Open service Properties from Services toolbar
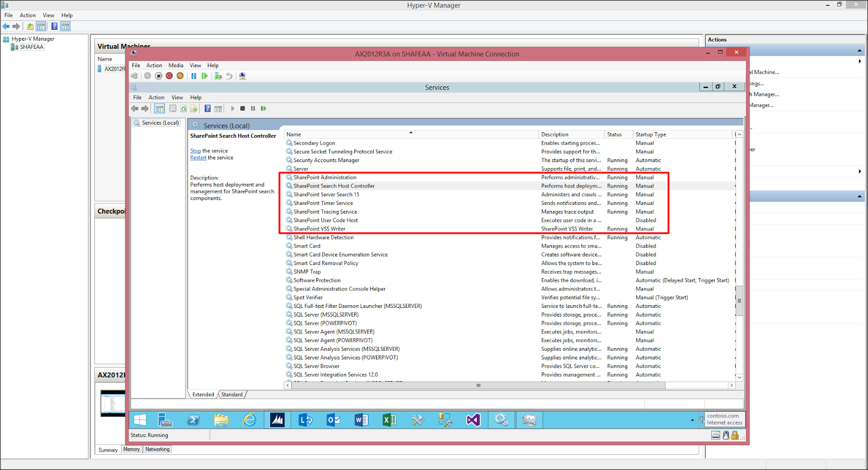The height and width of the screenshot is (470, 868). (x=173, y=108)
